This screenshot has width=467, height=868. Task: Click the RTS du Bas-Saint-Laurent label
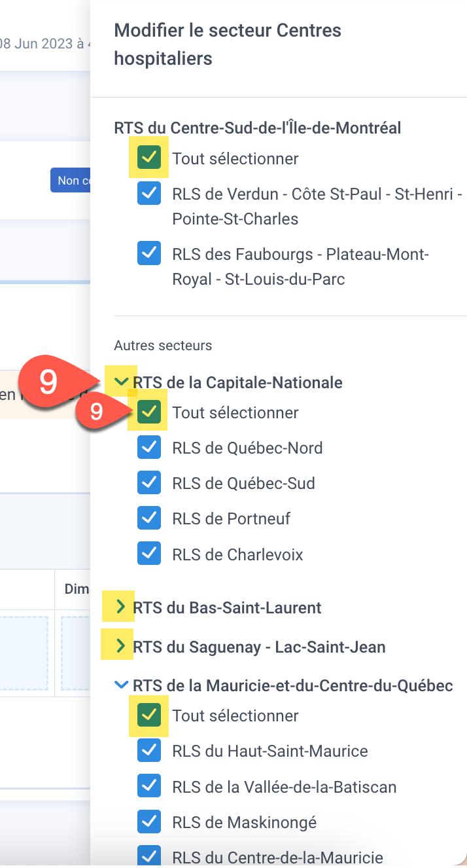click(x=227, y=607)
